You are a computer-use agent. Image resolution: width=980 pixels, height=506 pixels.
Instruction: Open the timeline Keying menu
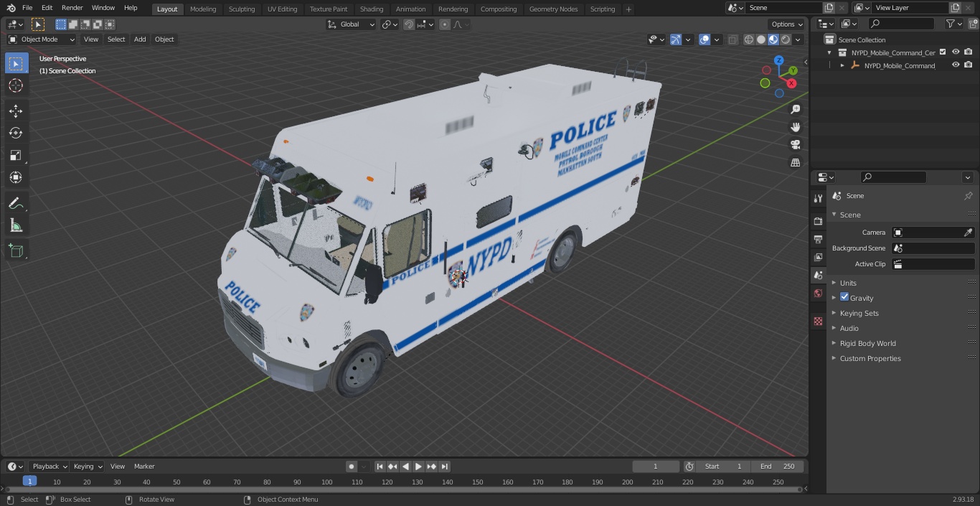88,467
